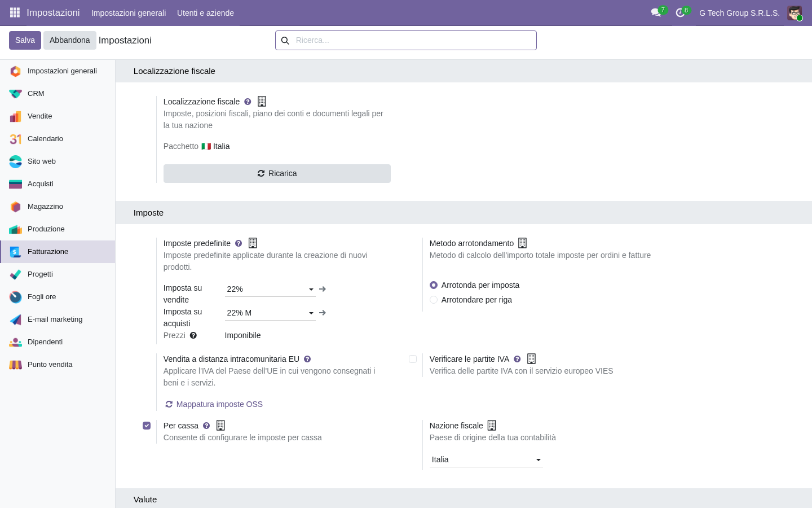Click the E-mail marketing app icon
This screenshot has height=508, width=812.
pos(16,319)
